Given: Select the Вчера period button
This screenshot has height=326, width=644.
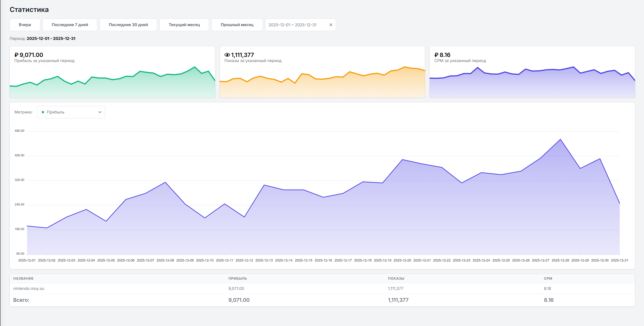Looking at the screenshot, I should coord(25,25).
